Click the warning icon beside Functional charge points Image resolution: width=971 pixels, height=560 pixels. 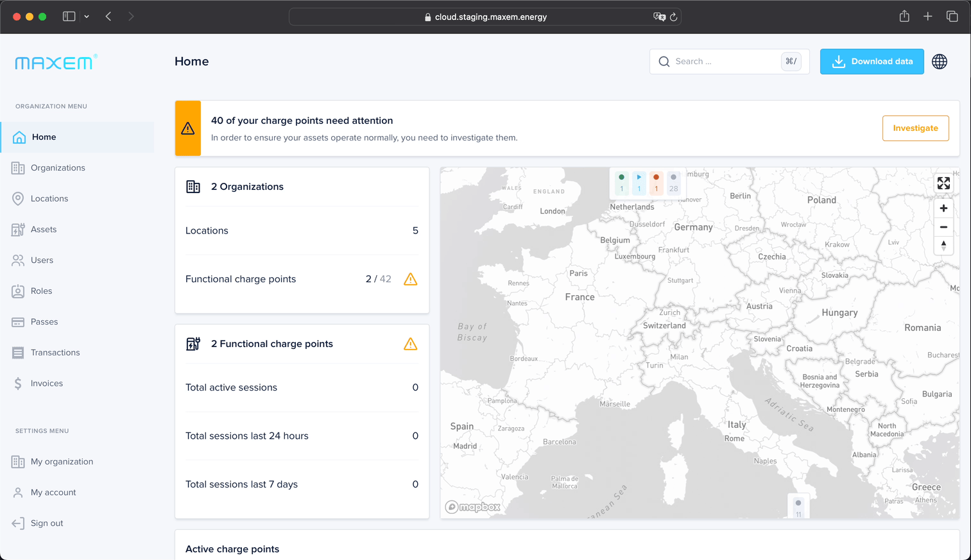coord(411,279)
